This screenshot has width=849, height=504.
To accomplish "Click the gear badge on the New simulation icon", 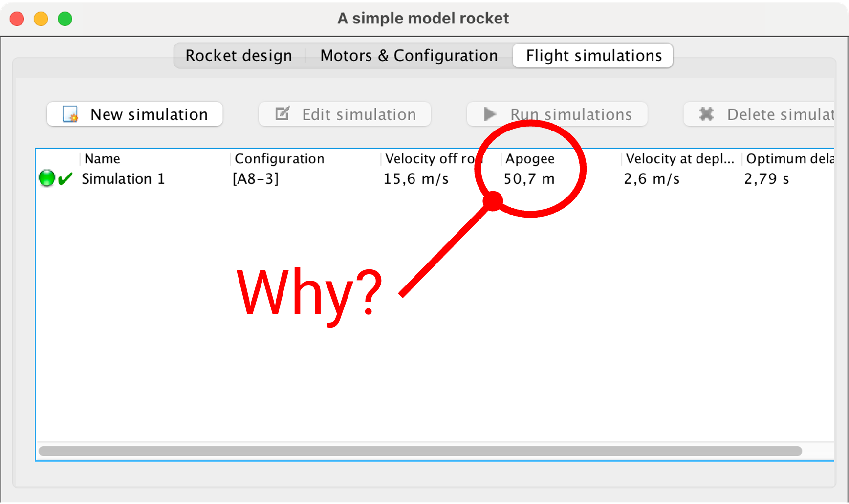I will coord(73,118).
